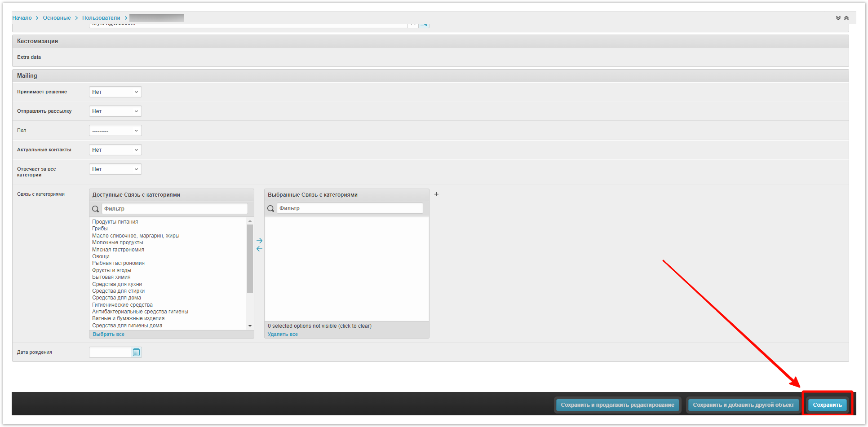Viewport: 868px width, 427px height.
Task: Click the 'Сохранить' button
Action: point(827,405)
